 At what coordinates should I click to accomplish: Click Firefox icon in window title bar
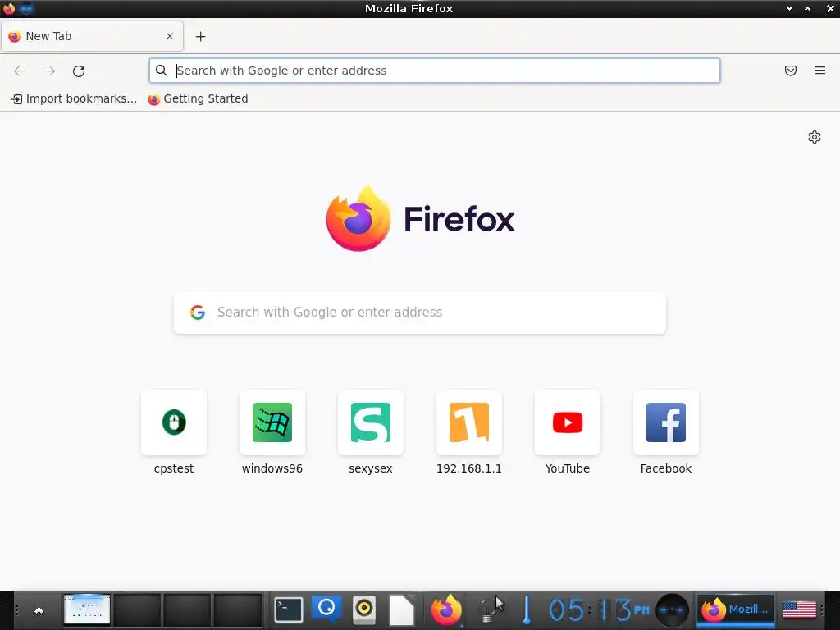[9, 8]
